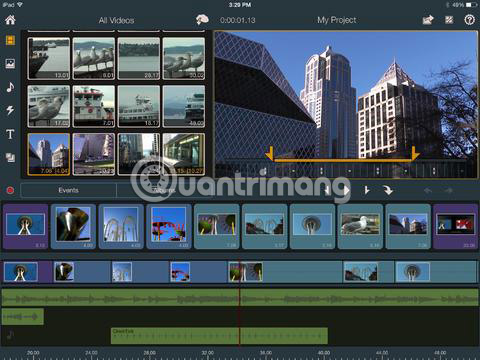Viewport: 480px width, 360px height.
Task: Tap the 32.00 mark on time ruler
Action: pos(208,353)
